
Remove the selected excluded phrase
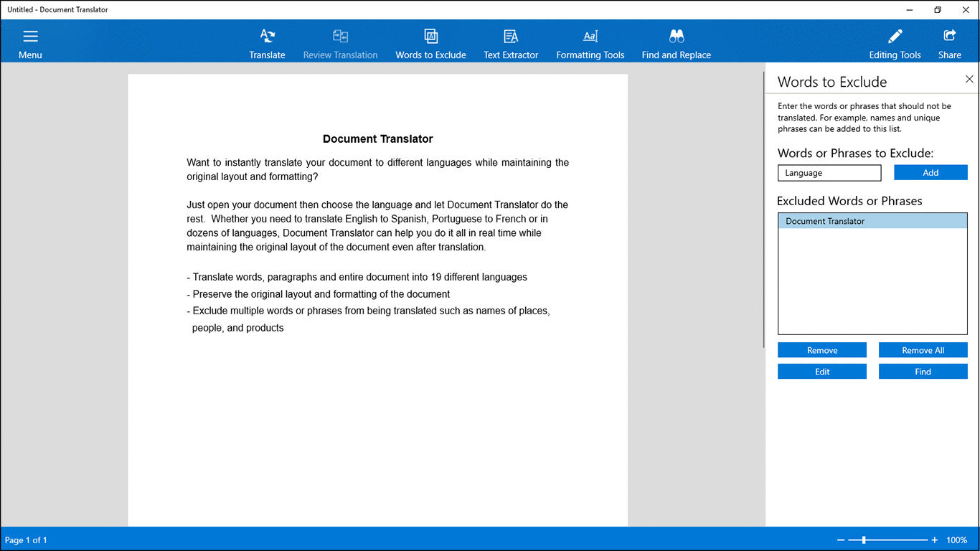click(x=821, y=349)
